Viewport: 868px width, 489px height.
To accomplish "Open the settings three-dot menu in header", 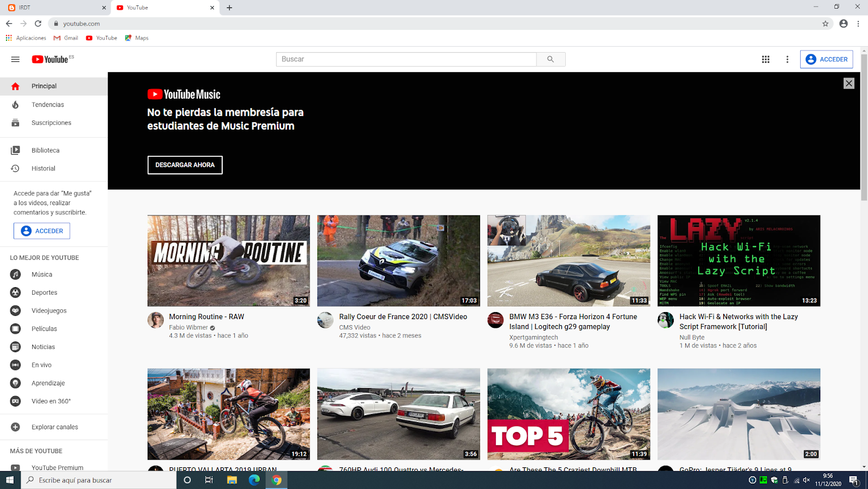I will [787, 59].
